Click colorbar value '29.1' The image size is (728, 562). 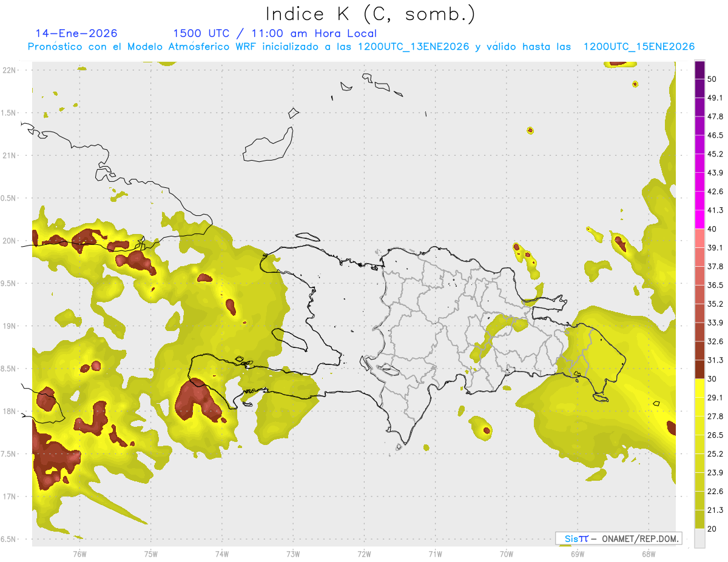point(715,398)
